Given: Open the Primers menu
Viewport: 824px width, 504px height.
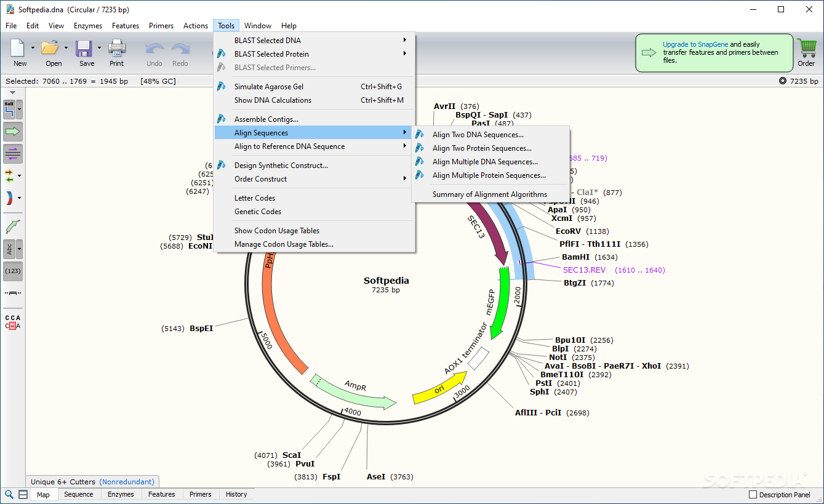Looking at the screenshot, I should pyautogui.click(x=161, y=26).
